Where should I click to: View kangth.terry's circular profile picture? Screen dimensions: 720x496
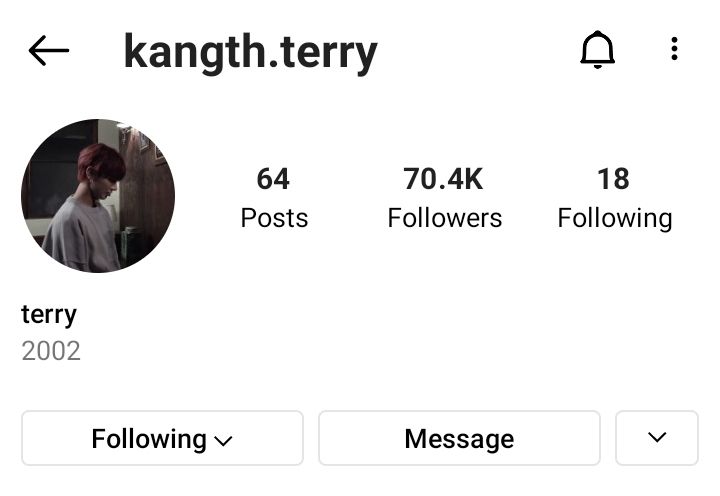point(98,196)
